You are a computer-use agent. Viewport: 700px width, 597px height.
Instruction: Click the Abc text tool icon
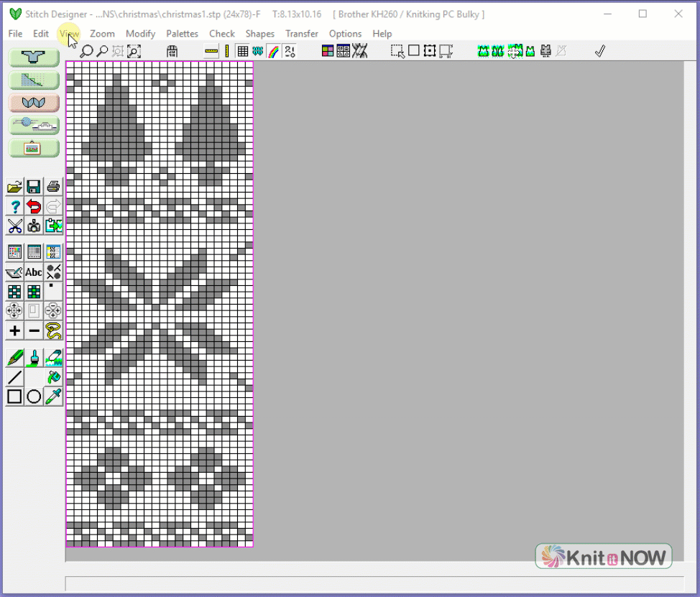click(x=34, y=272)
